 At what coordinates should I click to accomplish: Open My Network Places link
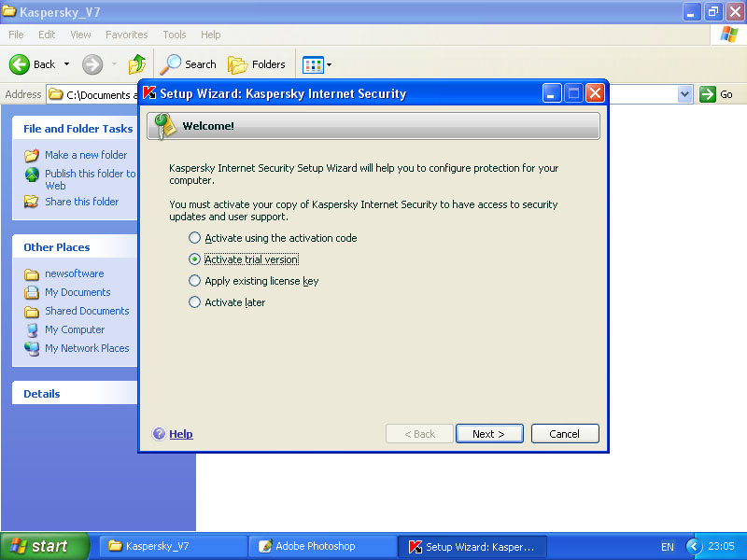[87, 348]
